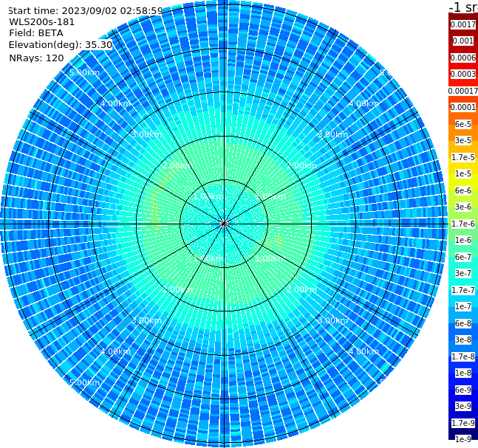478x448 pixels.
Task: Click the 0.0017 colorbar label
Action: pos(463,24)
